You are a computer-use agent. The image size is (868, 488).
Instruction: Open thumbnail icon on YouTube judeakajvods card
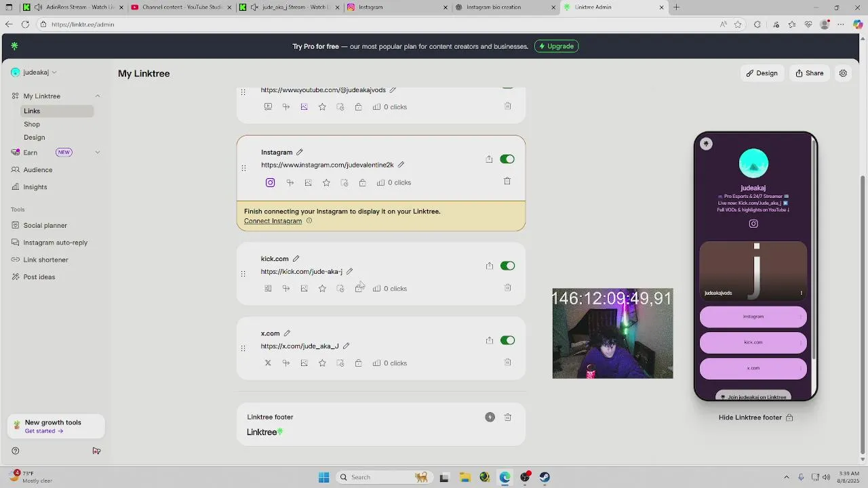coord(304,107)
